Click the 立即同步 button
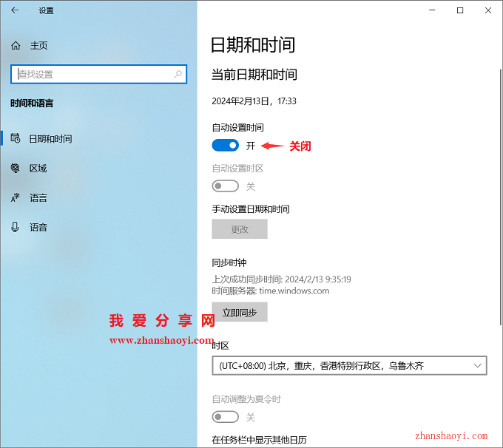 [240, 312]
